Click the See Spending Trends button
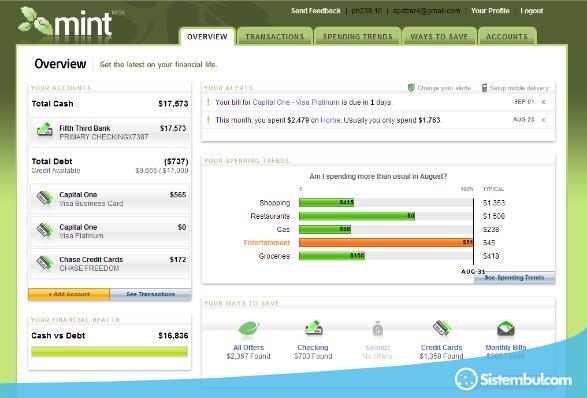Screen dimensions: 587x398 coord(514,277)
